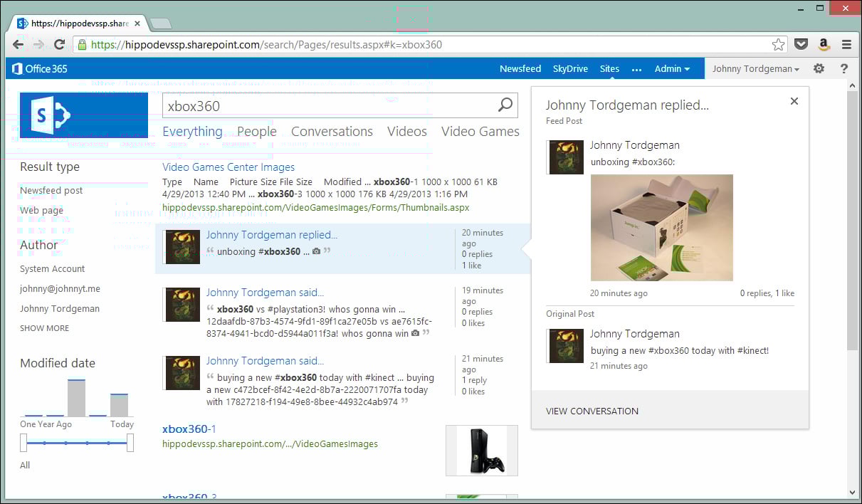Reload the page with the refresh icon
The height and width of the screenshot is (504, 862).
click(60, 44)
